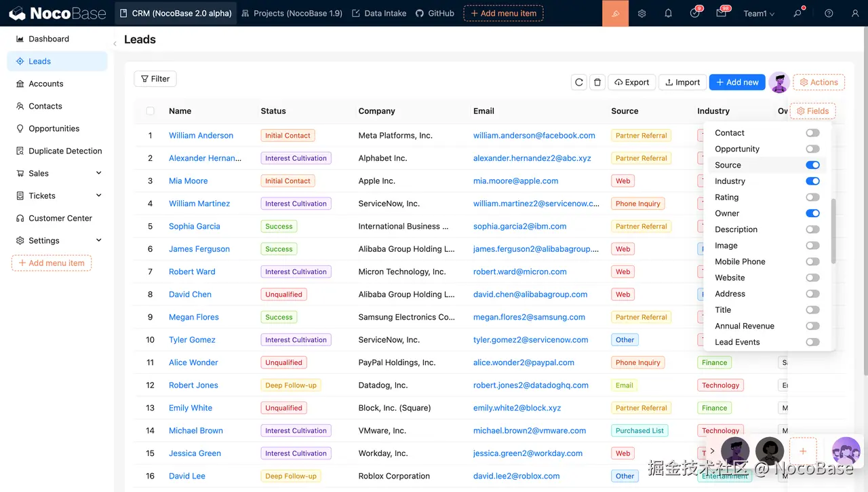Click the Accounts building icon in sidebar
This screenshot has width=868, height=492.
(x=20, y=83)
